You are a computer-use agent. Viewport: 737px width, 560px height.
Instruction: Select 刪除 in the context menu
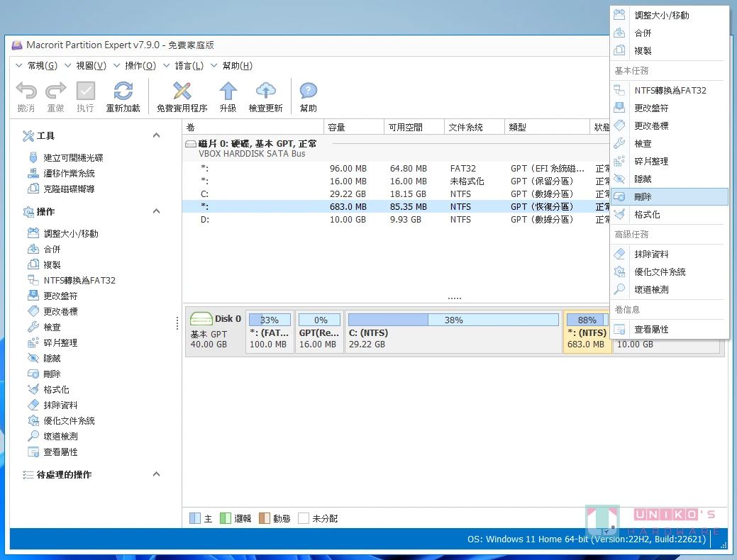click(670, 197)
